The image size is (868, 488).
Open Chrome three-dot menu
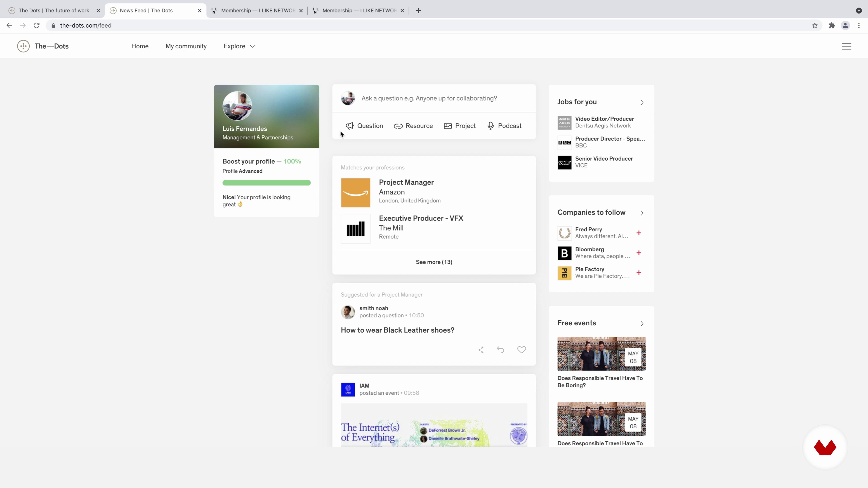pos(859,26)
